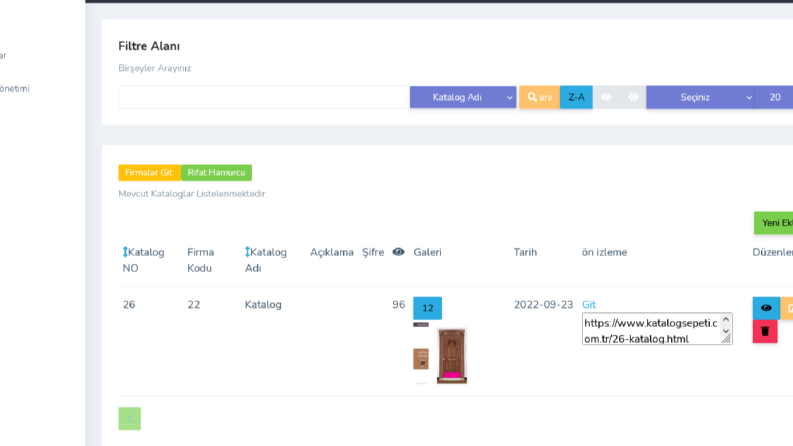Open the small brown catalog thumbnail

tap(421, 359)
